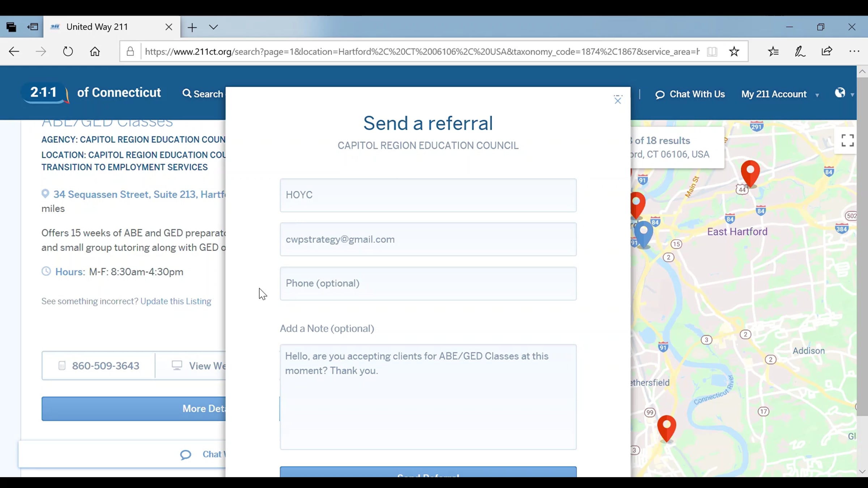The image size is (868, 488).
Task: Share this page using the share icon
Action: (x=827, y=52)
